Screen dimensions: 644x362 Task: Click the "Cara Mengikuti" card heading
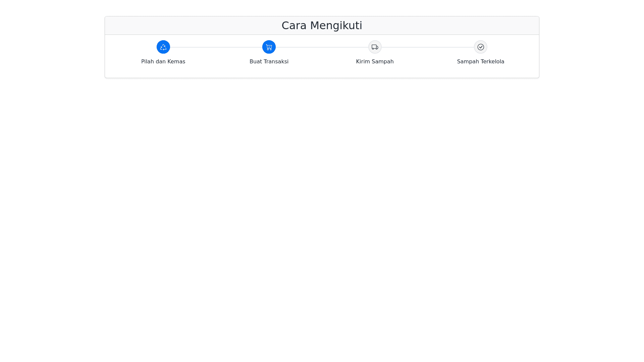322,25
